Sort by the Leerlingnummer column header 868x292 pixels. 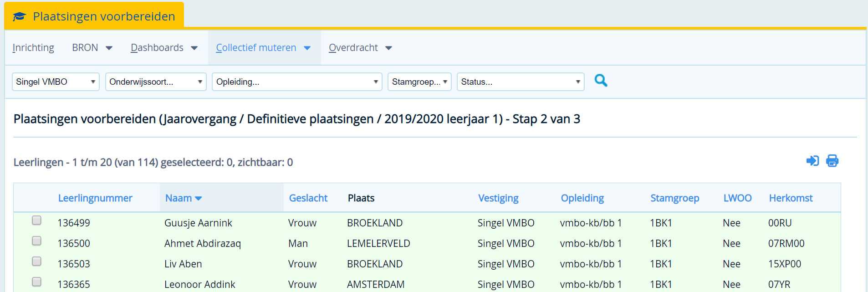pos(95,198)
